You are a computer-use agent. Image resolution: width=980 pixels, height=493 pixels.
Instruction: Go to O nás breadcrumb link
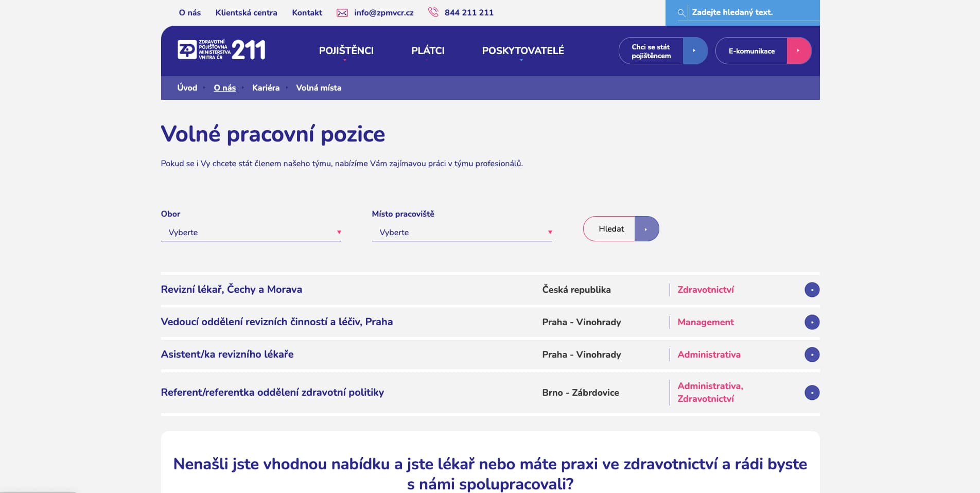(224, 88)
